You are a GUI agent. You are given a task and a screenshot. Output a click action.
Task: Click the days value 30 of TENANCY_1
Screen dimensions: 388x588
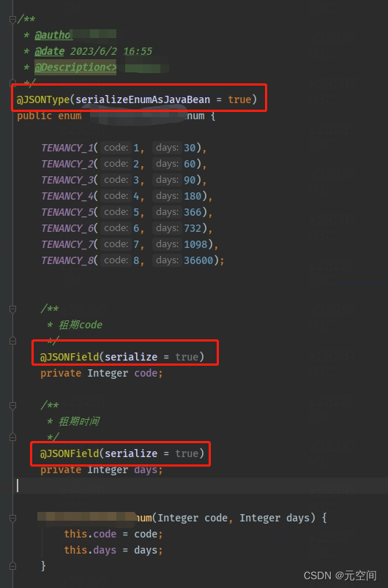pyautogui.click(x=190, y=148)
